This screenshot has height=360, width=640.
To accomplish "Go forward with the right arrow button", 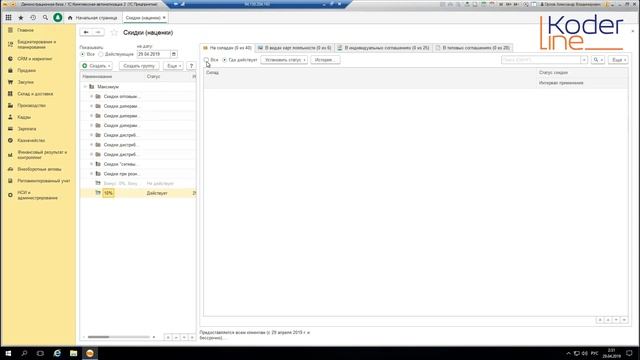I will click(x=98, y=32).
